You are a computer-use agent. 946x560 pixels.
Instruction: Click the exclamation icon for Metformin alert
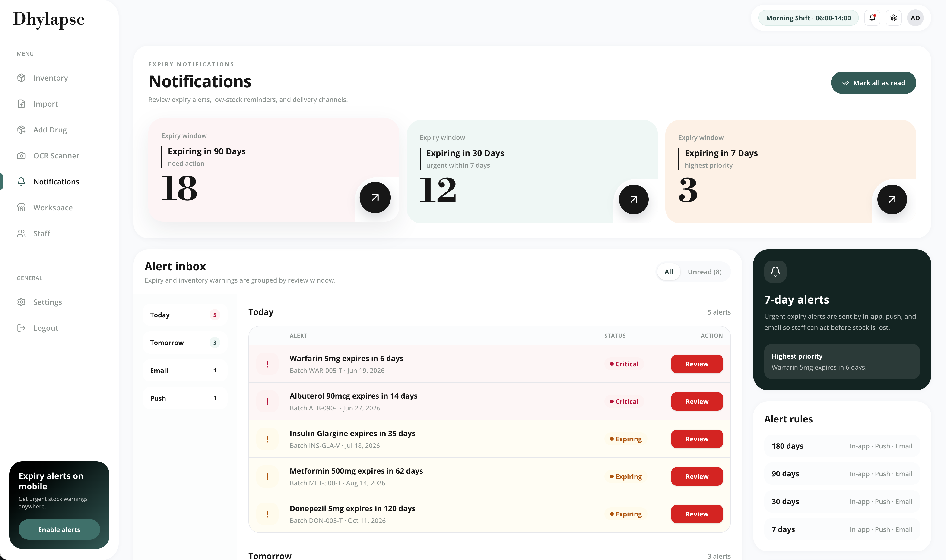tap(267, 477)
